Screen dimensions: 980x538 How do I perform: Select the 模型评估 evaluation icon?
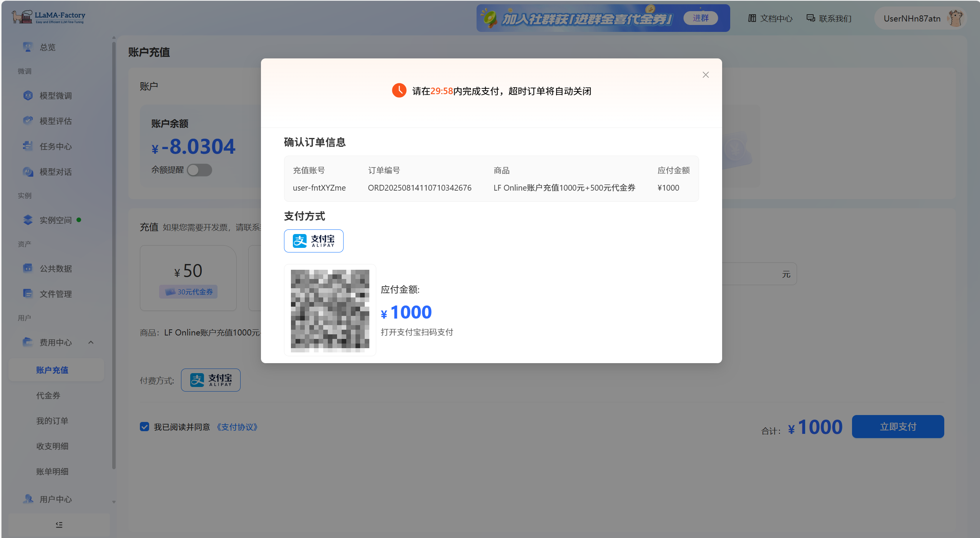pyautogui.click(x=28, y=121)
